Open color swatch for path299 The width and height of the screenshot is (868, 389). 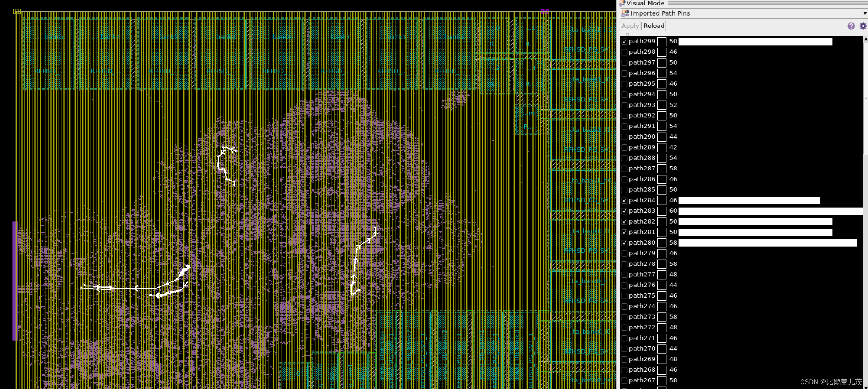pos(662,42)
